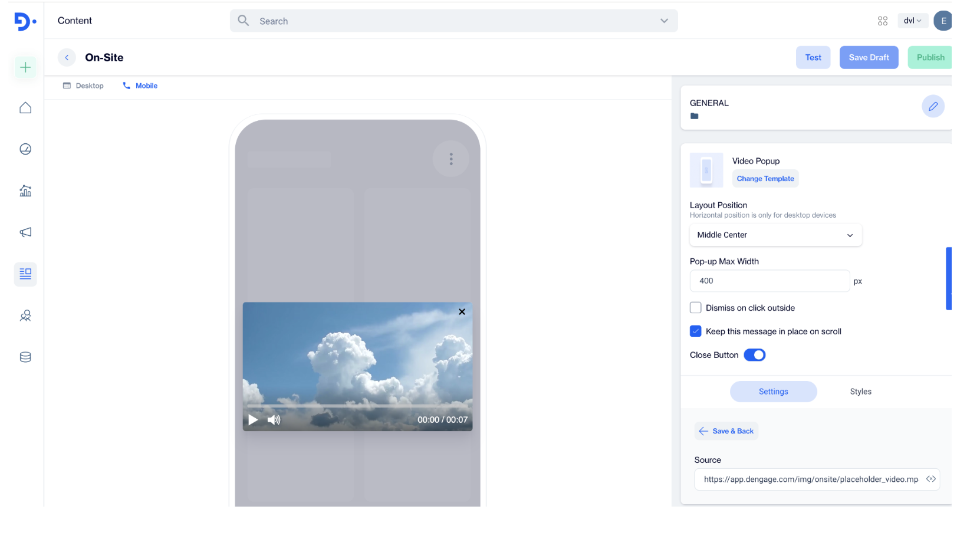Click the video progress bar
The height and width of the screenshot is (552, 980).
(x=357, y=406)
